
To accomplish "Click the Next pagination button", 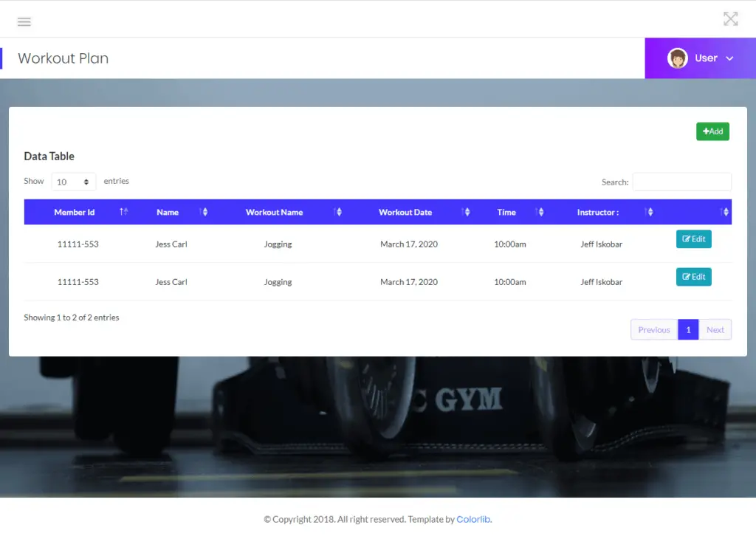I will pos(715,329).
